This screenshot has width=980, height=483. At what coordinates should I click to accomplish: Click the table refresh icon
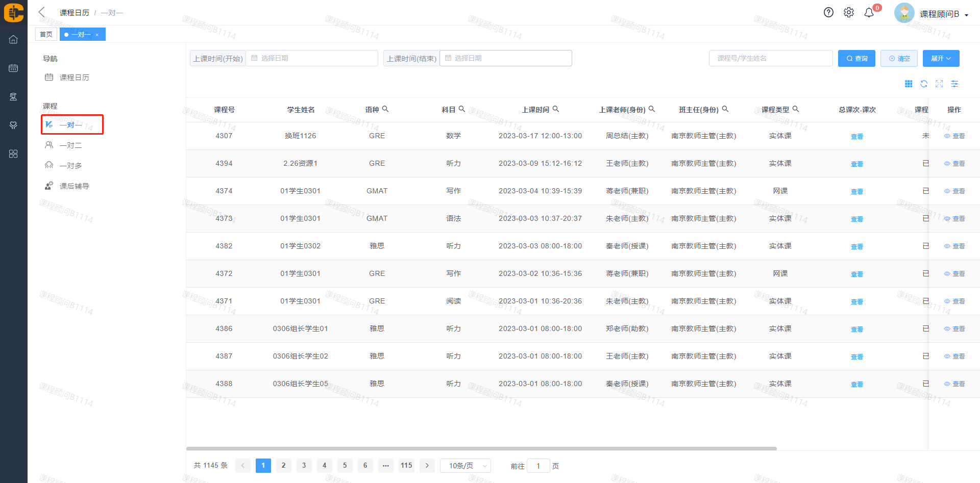pos(924,84)
